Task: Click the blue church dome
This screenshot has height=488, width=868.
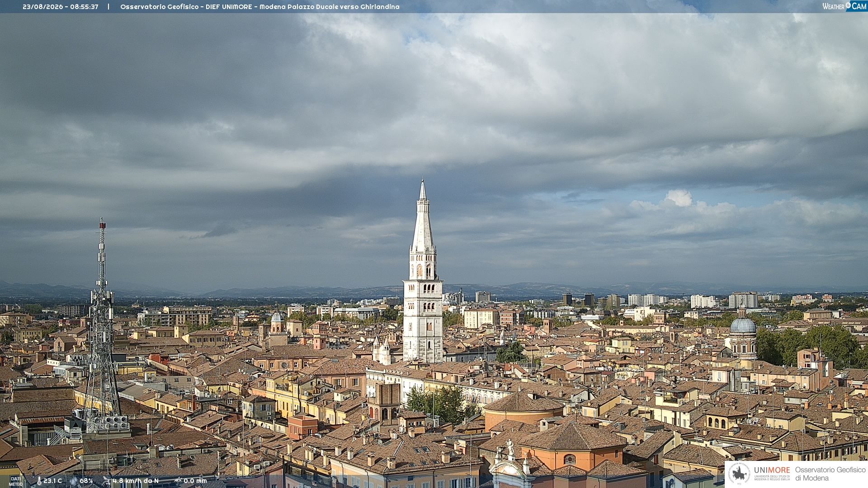Action: (743, 325)
